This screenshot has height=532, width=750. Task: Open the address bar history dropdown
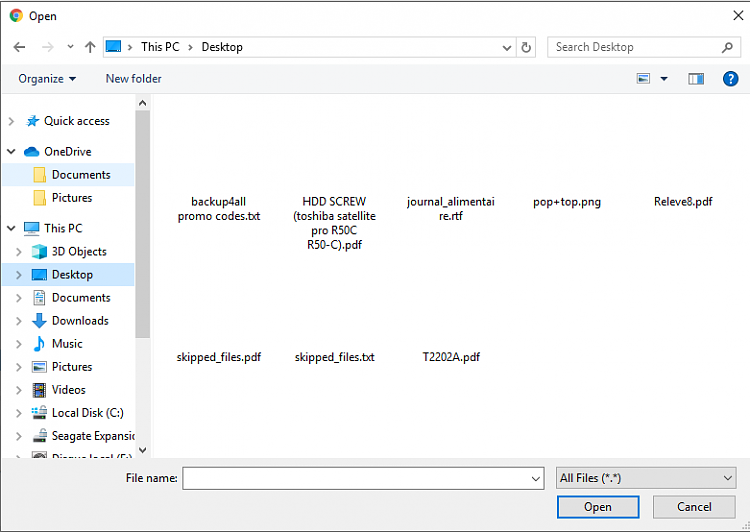507,47
